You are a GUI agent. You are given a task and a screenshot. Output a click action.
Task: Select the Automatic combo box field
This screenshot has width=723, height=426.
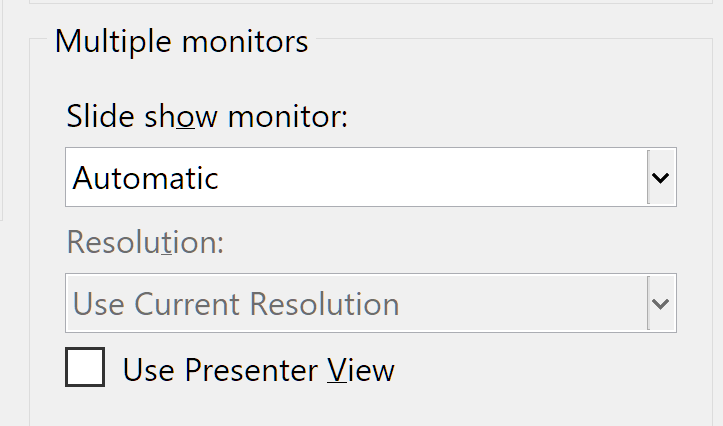pyautogui.click(x=371, y=177)
